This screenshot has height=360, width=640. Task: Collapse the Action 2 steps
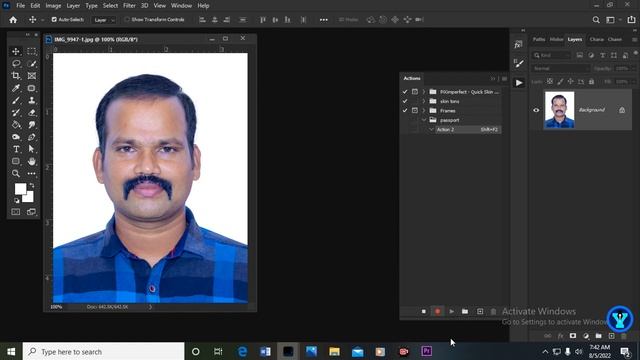pyautogui.click(x=431, y=129)
